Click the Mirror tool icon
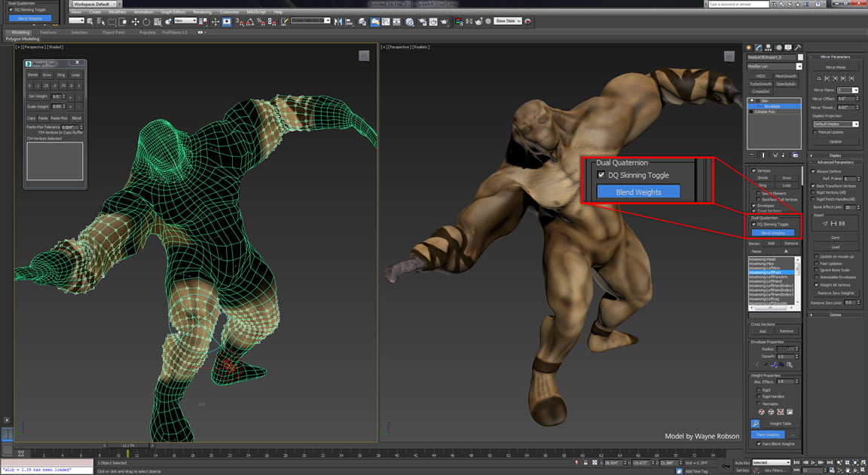Screen dimensions: 868x475 (338, 22)
